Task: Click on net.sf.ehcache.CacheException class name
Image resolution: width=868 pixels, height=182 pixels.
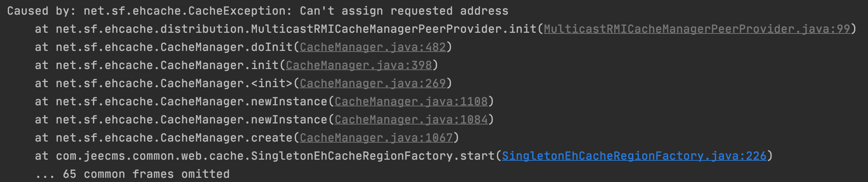Action: [187, 11]
